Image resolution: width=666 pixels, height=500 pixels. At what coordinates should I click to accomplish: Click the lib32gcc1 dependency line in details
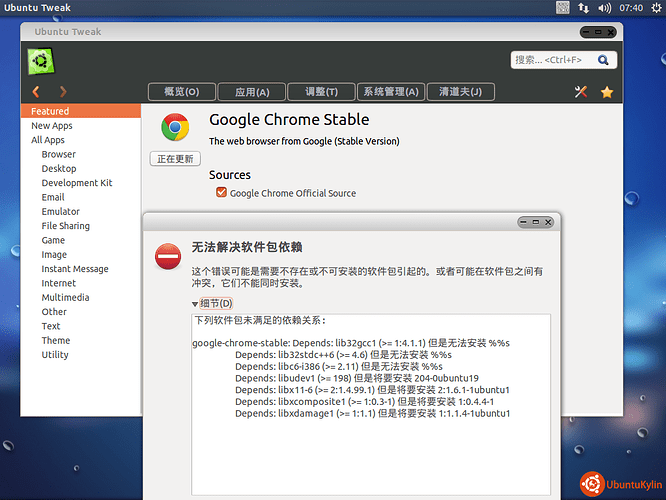pos(351,343)
